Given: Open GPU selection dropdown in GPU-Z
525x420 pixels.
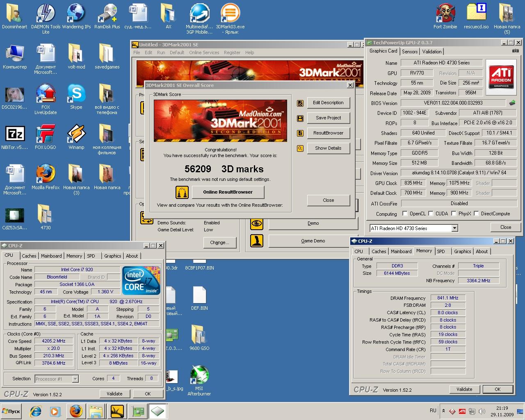Looking at the screenshot, I should click(x=454, y=228).
